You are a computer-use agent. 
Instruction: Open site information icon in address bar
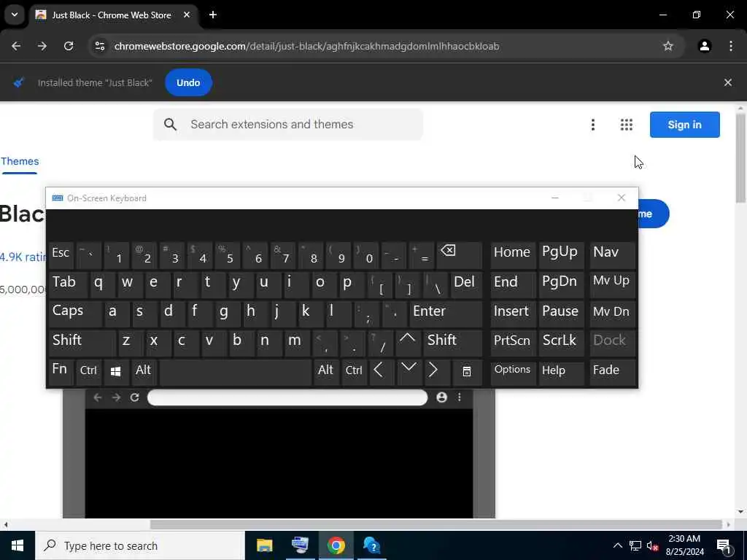pyautogui.click(x=100, y=46)
